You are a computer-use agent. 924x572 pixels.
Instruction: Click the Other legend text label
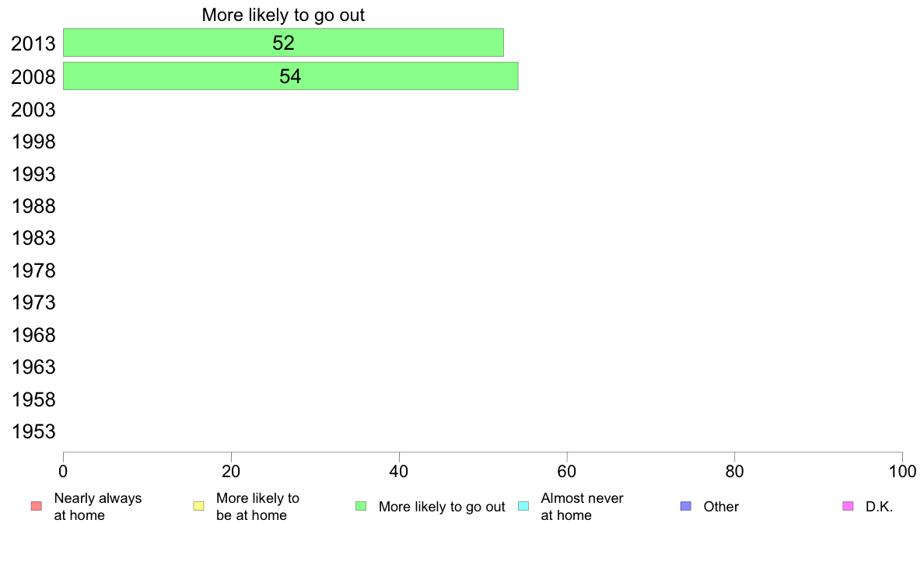coord(721,507)
